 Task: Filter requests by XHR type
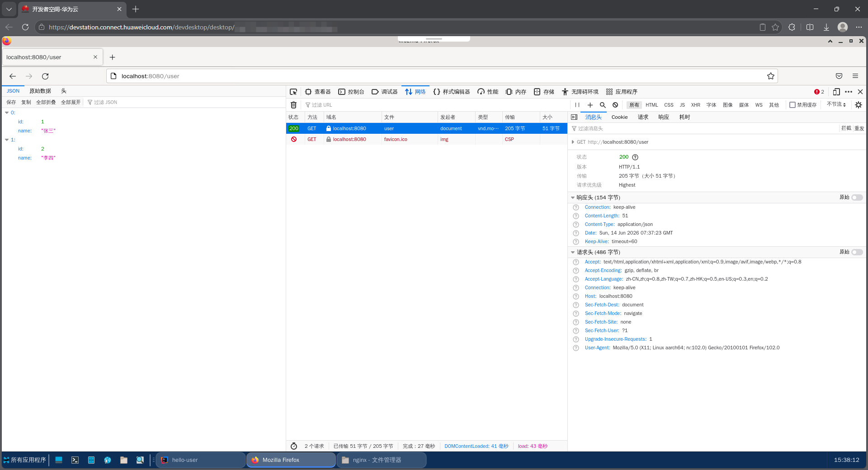pos(695,105)
